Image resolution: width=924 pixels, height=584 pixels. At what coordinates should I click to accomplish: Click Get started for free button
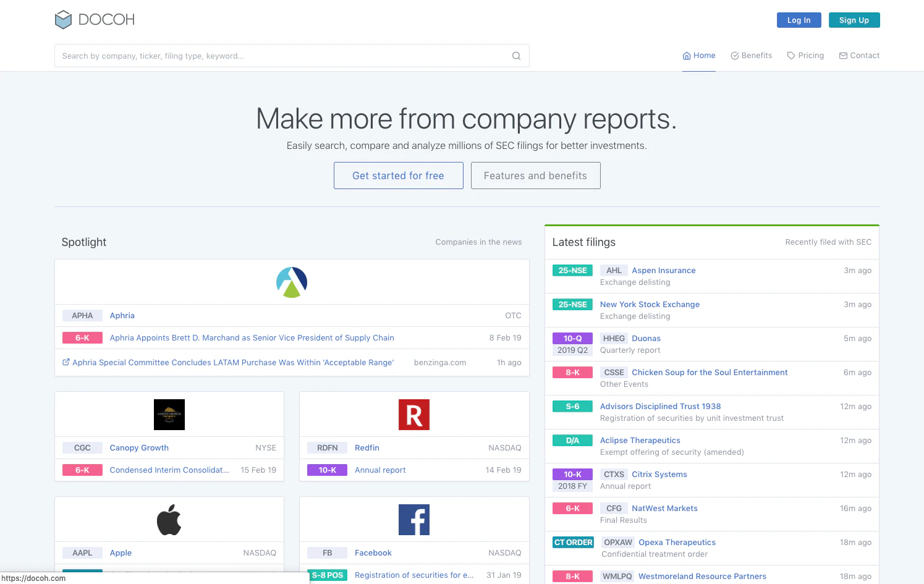399,176
